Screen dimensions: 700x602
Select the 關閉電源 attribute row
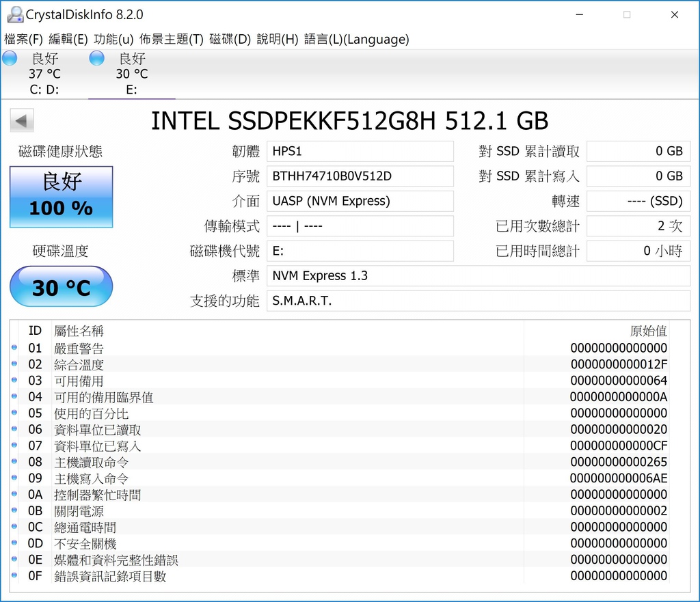(339, 510)
